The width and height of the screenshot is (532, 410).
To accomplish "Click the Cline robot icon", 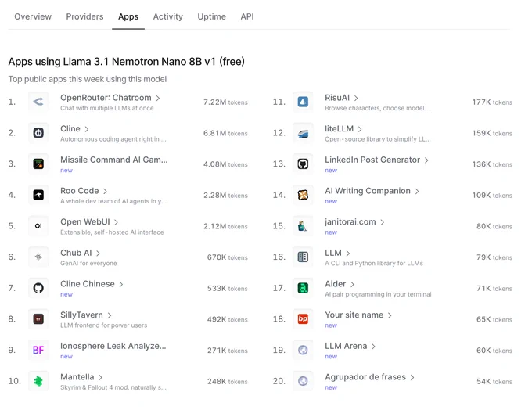I will coord(38,133).
